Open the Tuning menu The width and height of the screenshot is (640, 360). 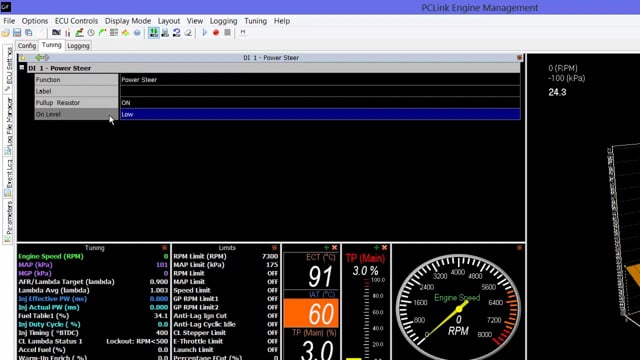[256, 21]
